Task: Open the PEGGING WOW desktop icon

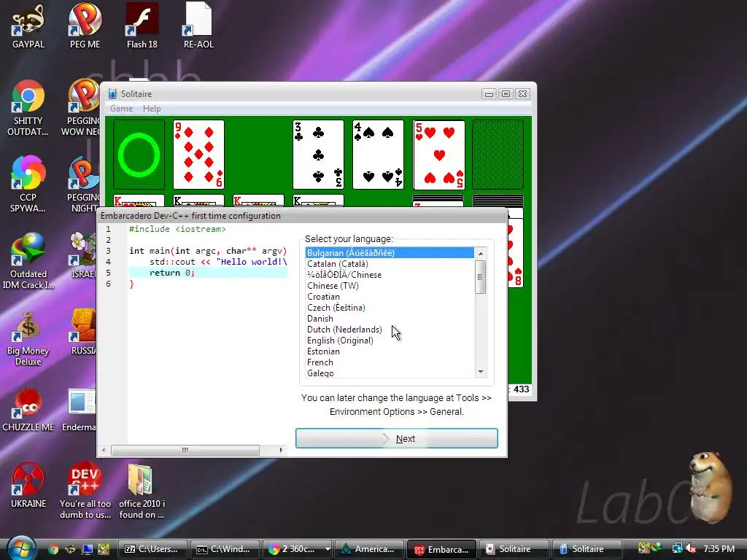Action: pos(82,108)
